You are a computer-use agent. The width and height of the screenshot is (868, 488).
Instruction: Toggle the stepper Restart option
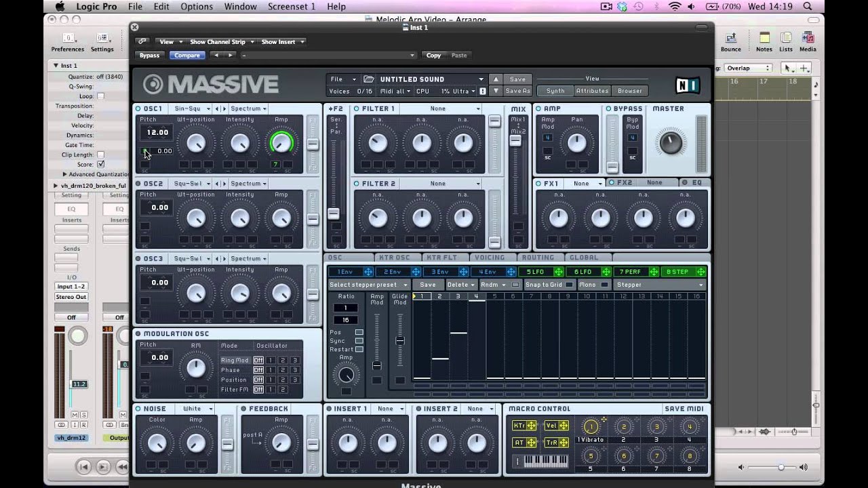click(x=359, y=349)
